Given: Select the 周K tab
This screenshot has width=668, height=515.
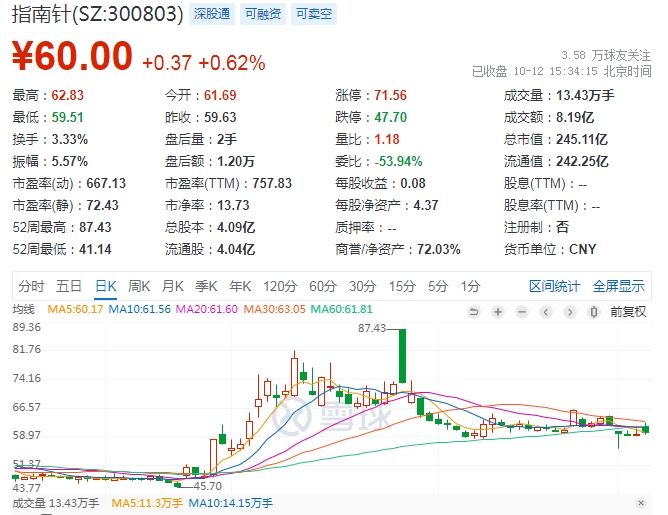Looking at the screenshot, I should tap(139, 286).
